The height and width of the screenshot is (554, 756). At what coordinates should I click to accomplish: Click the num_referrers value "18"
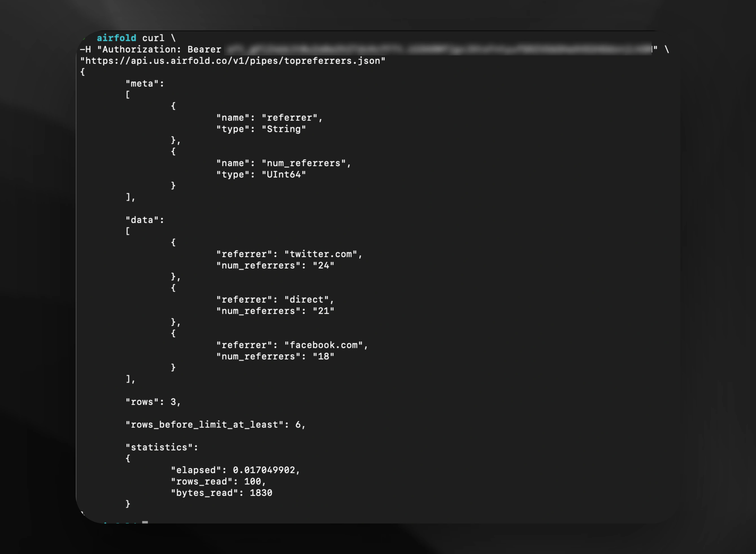click(x=323, y=356)
